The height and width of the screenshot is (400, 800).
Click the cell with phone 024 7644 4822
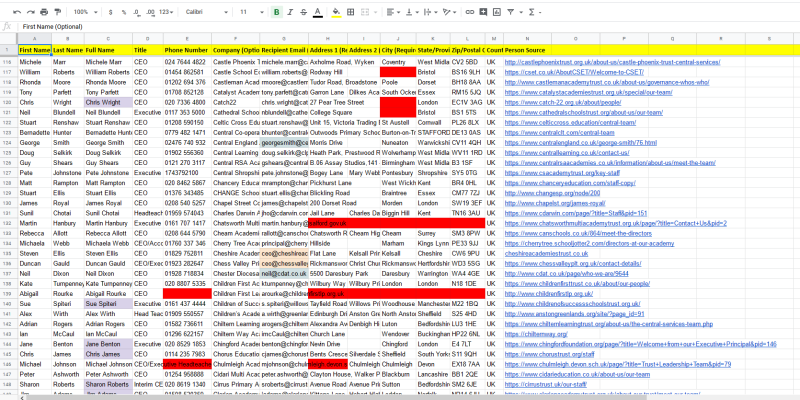tap(187, 62)
